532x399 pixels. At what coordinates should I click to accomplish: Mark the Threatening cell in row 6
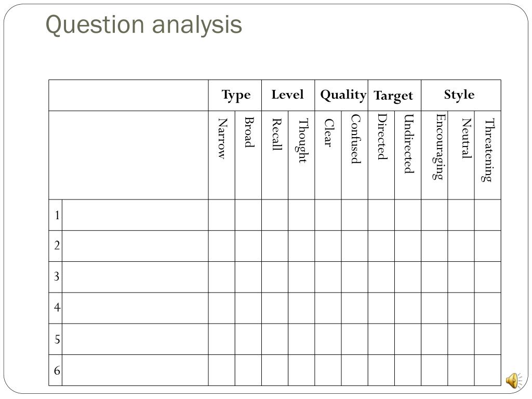(x=488, y=370)
